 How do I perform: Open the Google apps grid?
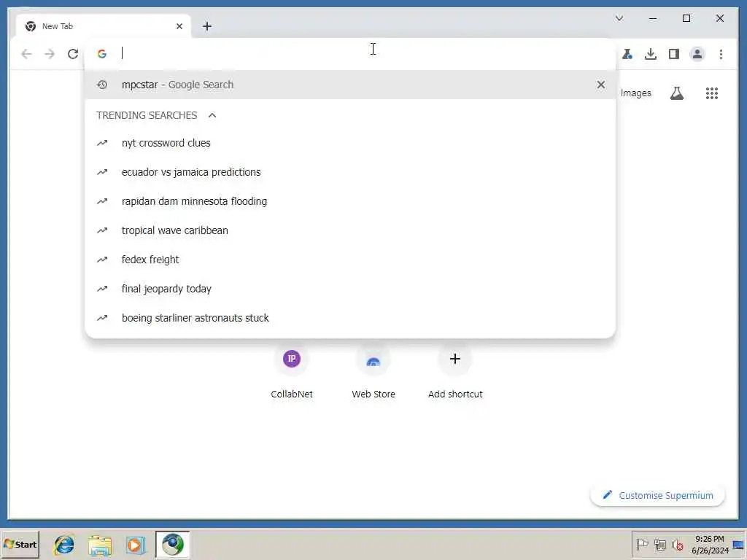(712, 93)
